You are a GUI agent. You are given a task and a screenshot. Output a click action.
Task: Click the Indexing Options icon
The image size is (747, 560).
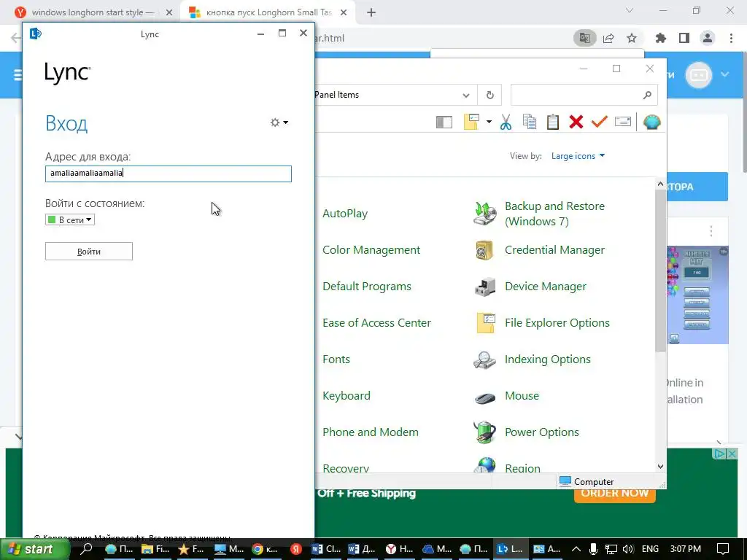pos(484,359)
